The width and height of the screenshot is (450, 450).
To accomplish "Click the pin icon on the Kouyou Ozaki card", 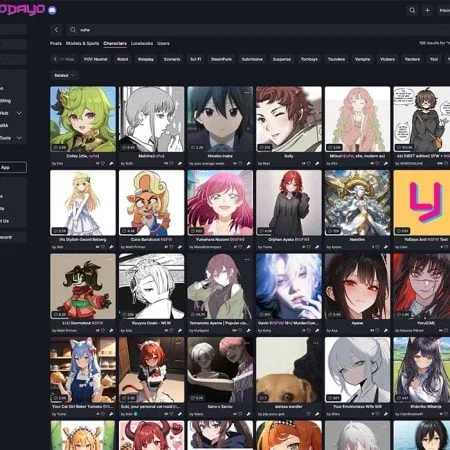I will coord(180,330).
